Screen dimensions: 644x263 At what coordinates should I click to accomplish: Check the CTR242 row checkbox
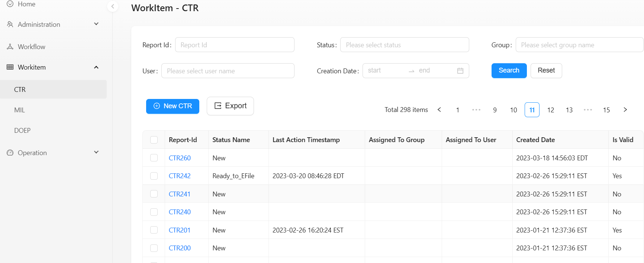coord(154,176)
